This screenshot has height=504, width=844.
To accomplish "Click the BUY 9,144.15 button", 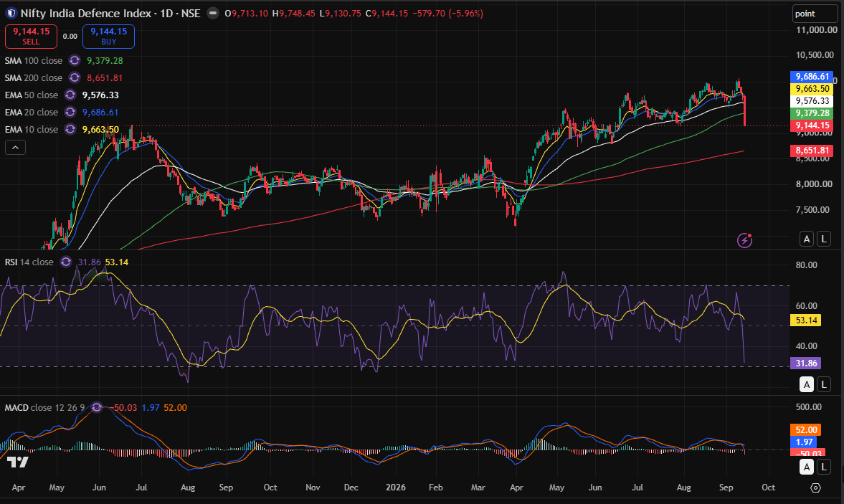I will (109, 37).
